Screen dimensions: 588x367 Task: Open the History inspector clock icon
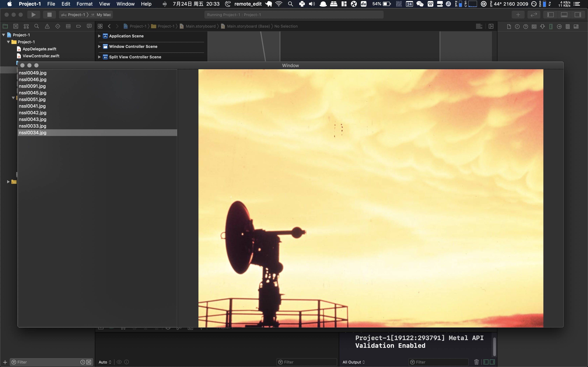coord(517,26)
